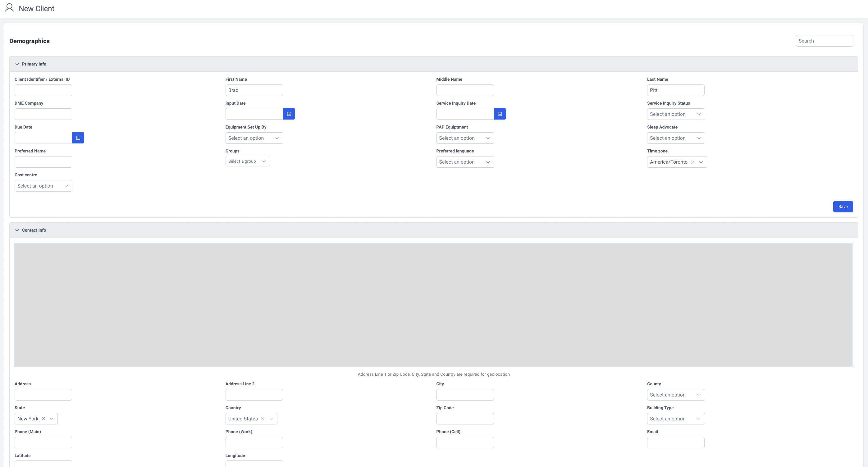Click the Demographics Search field
Screen dimensions: 868x467
coord(824,41)
